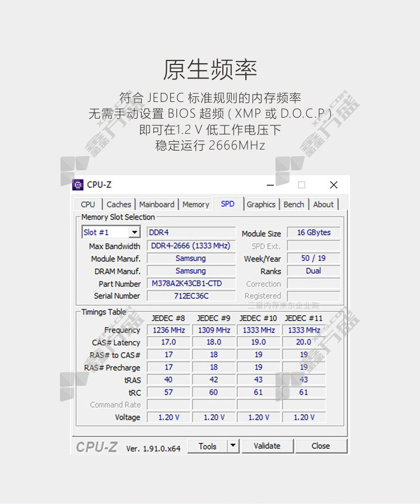Image resolution: width=420 pixels, height=504 pixels.
Task: Click the part number M378A2K43CB1-CTD
Action: click(191, 283)
